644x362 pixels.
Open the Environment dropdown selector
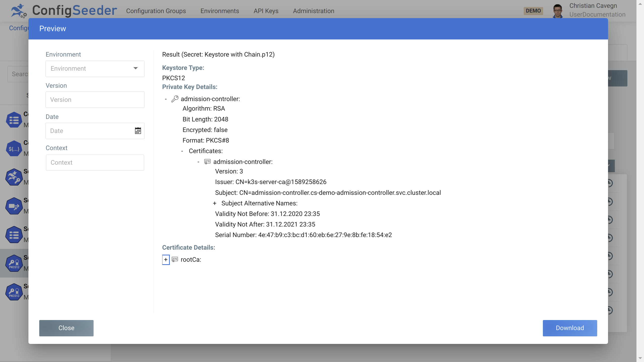pos(95,69)
